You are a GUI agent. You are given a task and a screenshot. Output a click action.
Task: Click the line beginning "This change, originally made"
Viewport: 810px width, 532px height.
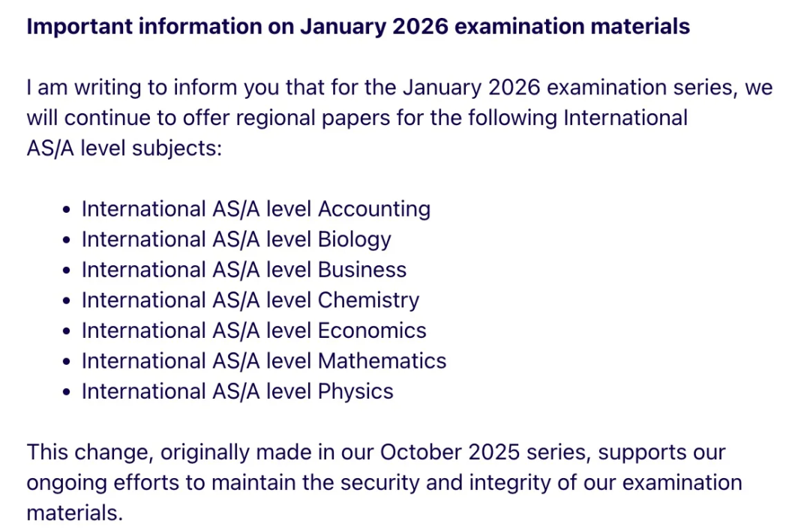coord(376,453)
